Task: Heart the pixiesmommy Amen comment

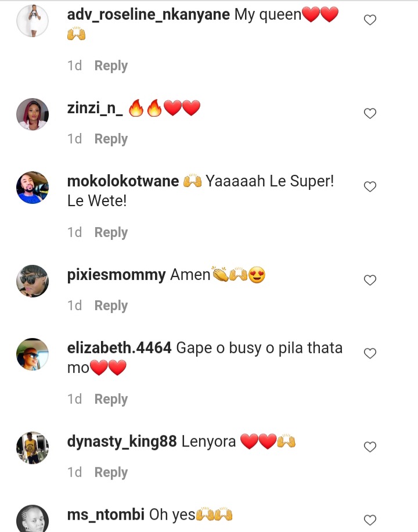Action: [x=370, y=281]
